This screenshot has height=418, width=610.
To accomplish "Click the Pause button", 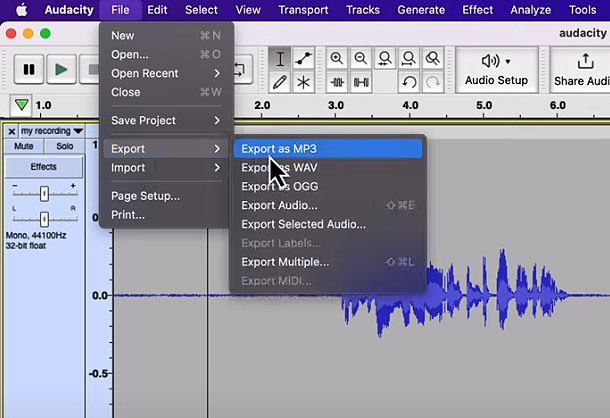I will pyautogui.click(x=29, y=70).
